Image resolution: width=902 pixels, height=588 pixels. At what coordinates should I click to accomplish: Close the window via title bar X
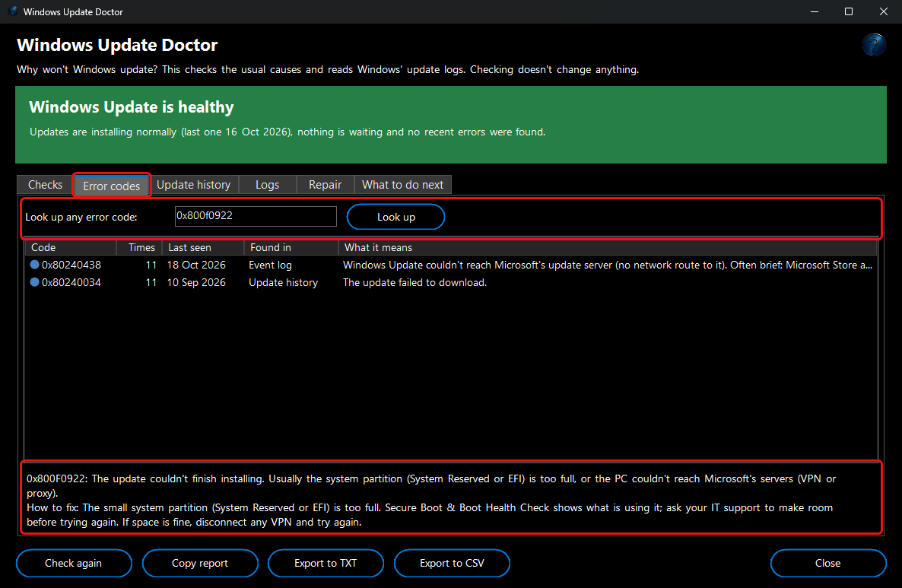tap(884, 11)
